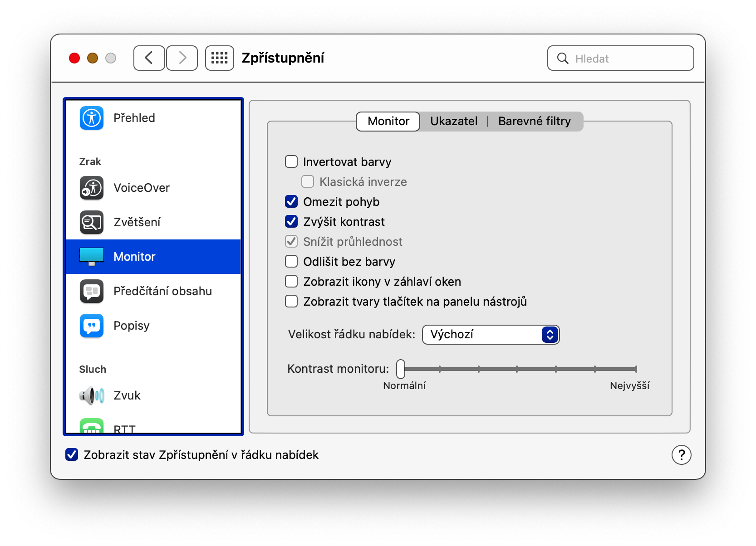The height and width of the screenshot is (546, 756).
Task: Select Popisy label in the sidebar
Action: coord(132,326)
